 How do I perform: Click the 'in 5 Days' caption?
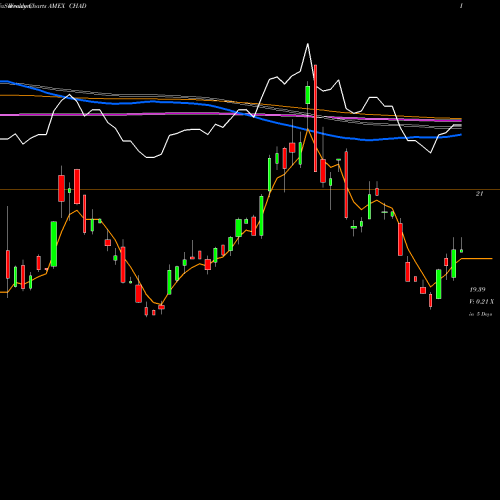pyautogui.click(x=481, y=314)
